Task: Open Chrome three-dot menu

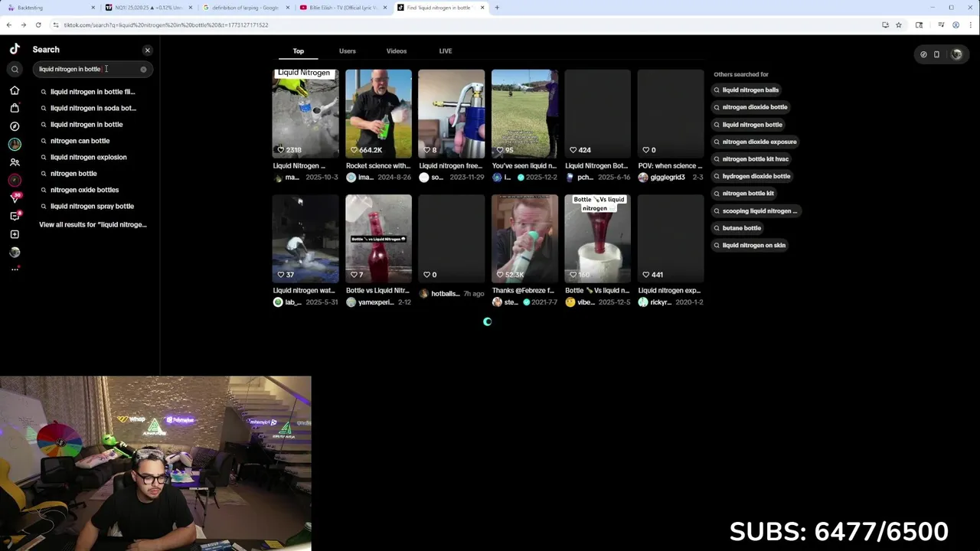Action: click(x=970, y=24)
